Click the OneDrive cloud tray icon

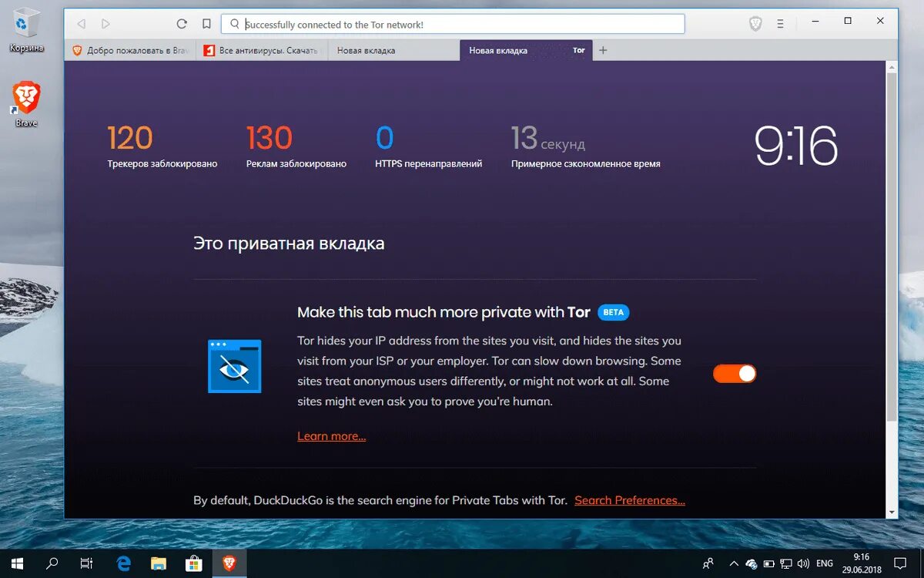(x=752, y=564)
